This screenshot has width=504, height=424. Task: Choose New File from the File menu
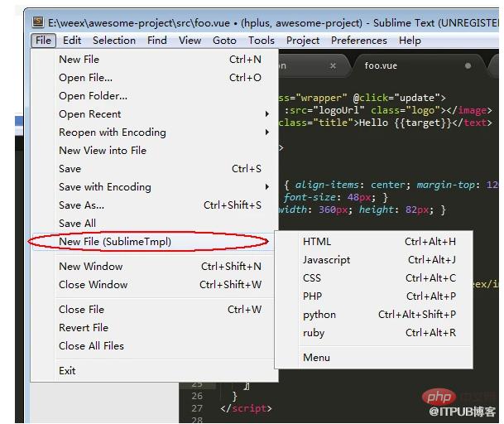pyautogui.click(x=155, y=60)
